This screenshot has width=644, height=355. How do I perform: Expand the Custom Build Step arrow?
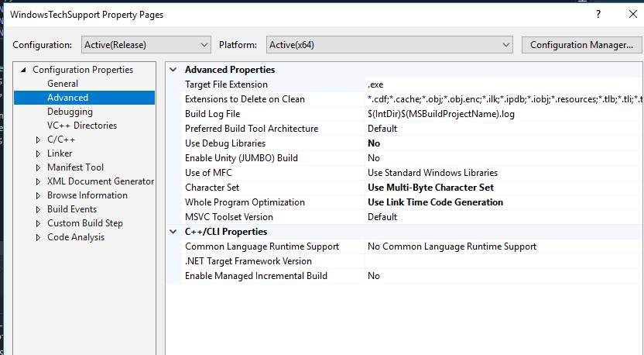(38, 224)
